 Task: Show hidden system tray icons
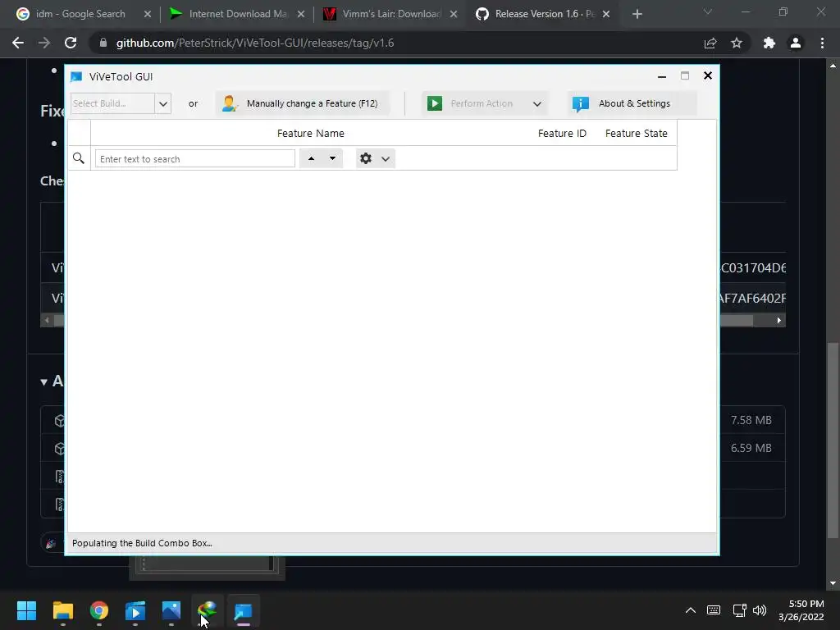click(691, 610)
